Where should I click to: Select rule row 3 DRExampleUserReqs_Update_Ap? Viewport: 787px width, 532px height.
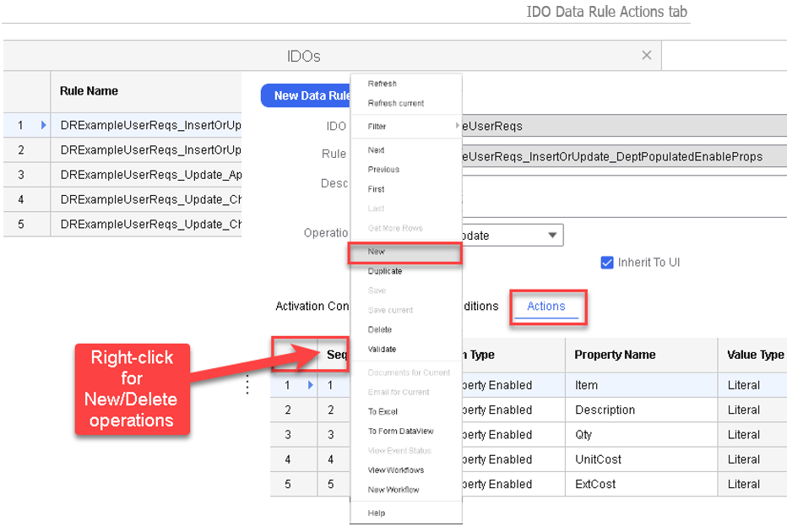coord(122,175)
